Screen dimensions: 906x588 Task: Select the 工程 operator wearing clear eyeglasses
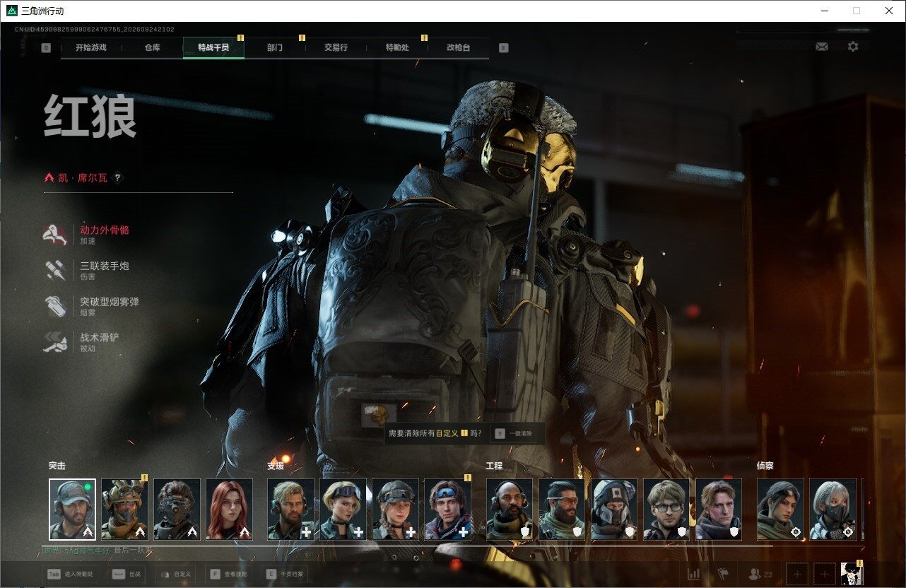click(x=666, y=510)
